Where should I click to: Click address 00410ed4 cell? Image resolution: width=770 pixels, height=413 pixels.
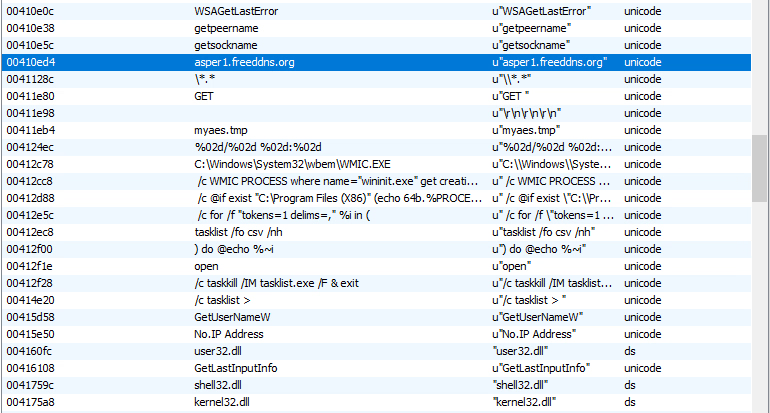tap(31, 62)
